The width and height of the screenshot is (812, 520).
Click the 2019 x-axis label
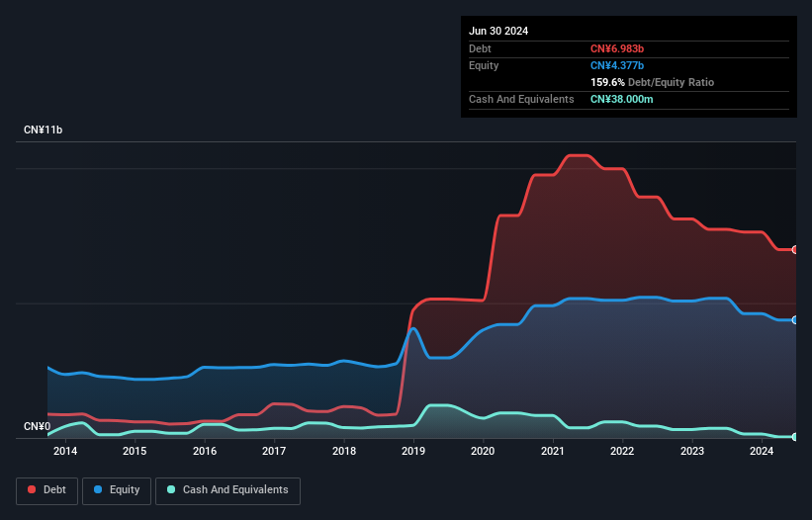pos(413,451)
